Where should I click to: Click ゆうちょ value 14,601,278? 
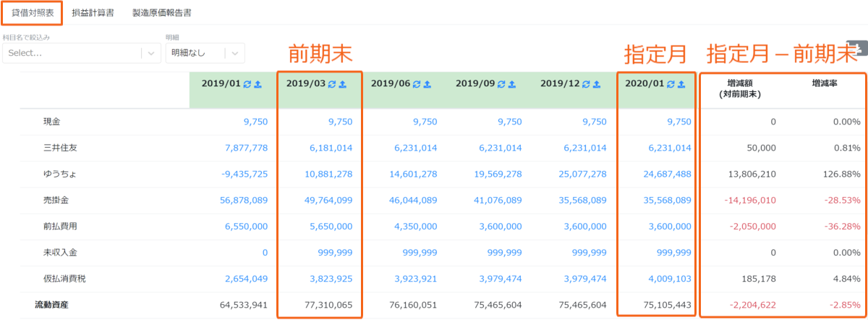click(x=414, y=174)
